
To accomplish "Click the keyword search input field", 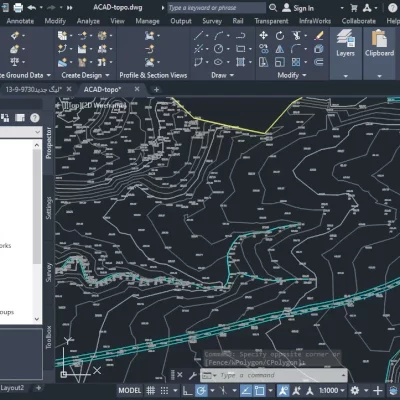I will [216, 8].
